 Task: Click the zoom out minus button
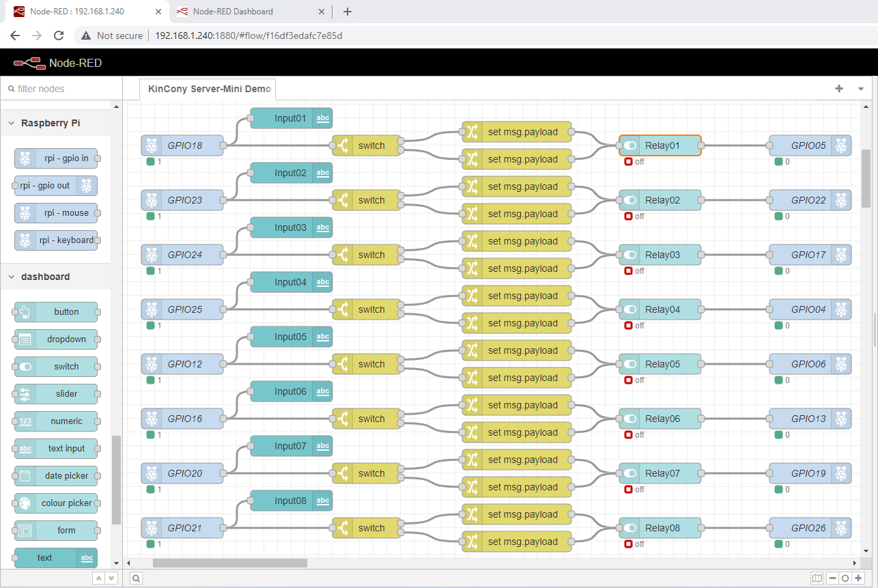[832, 578]
